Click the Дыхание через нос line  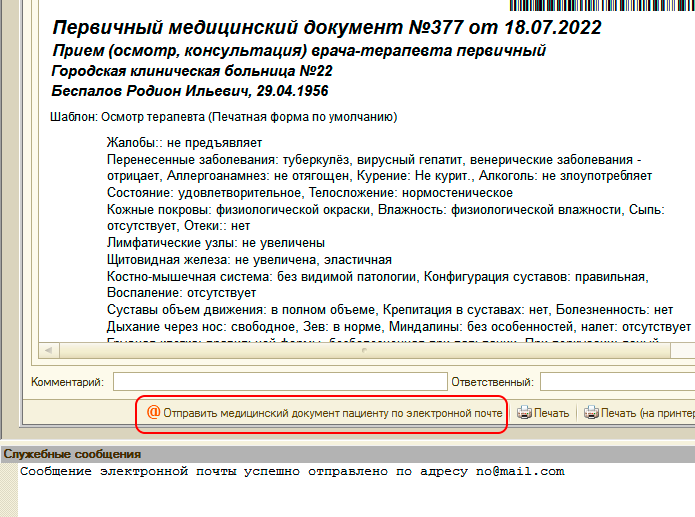click(397, 326)
